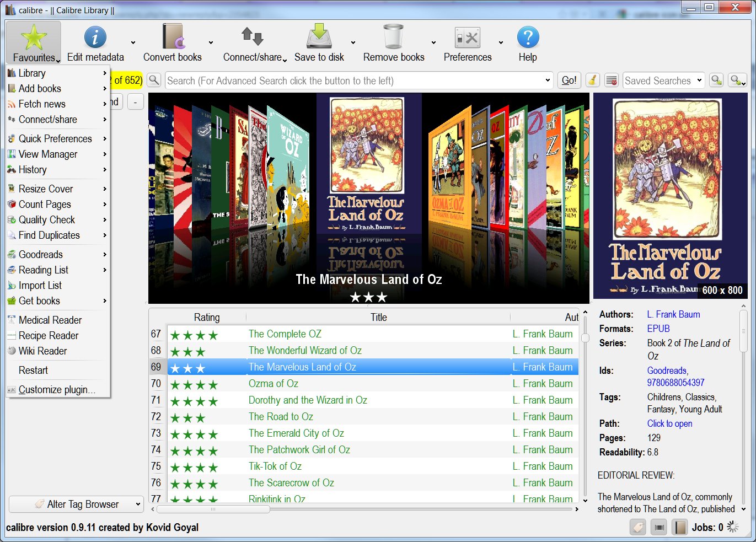Toggle search highlight list icon
756x542 pixels.
click(611, 81)
